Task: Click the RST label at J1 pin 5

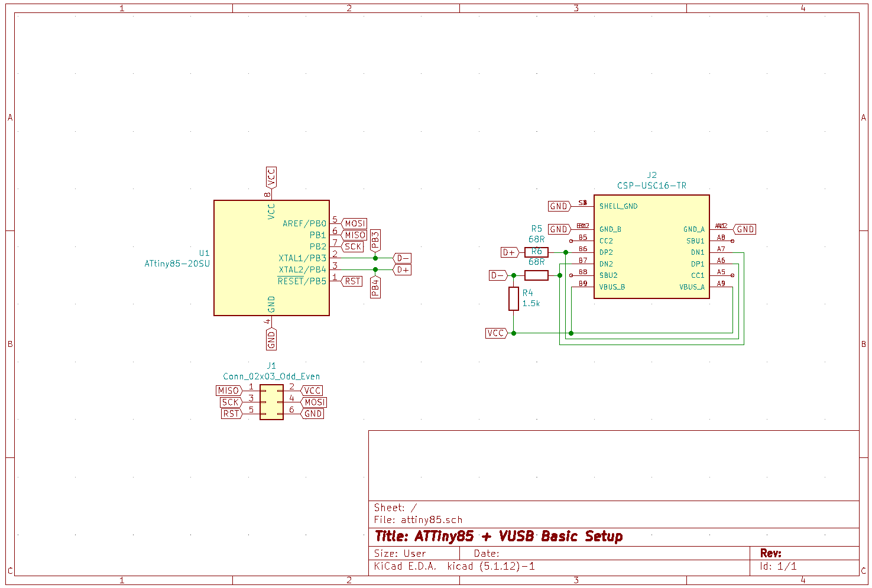Action: pos(232,414)
